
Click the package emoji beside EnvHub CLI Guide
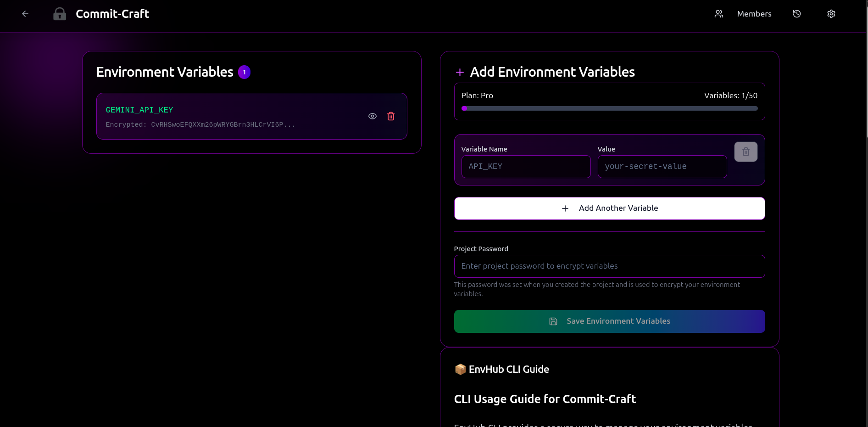click(x=460, y=369)
